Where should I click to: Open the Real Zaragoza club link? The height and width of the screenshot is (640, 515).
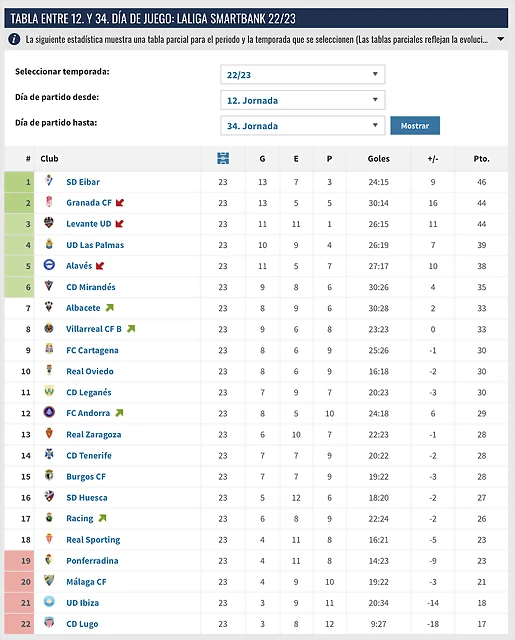point(94,434)
